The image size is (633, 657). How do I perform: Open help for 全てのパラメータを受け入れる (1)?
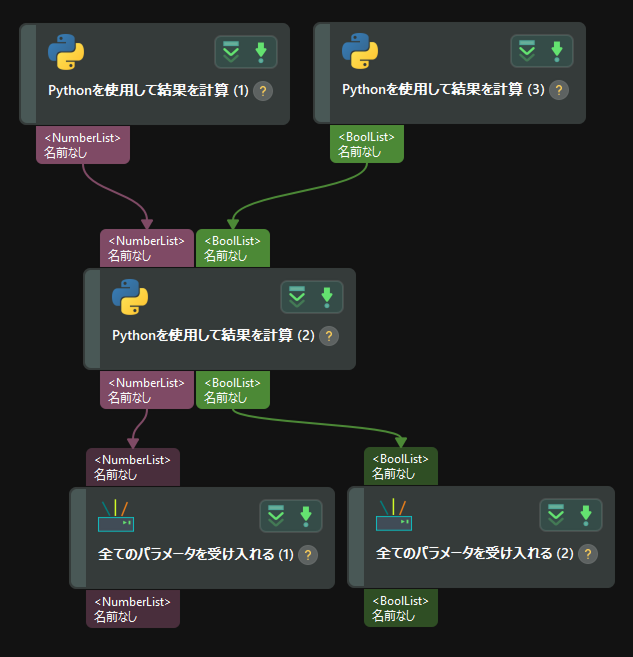[308, 555]
